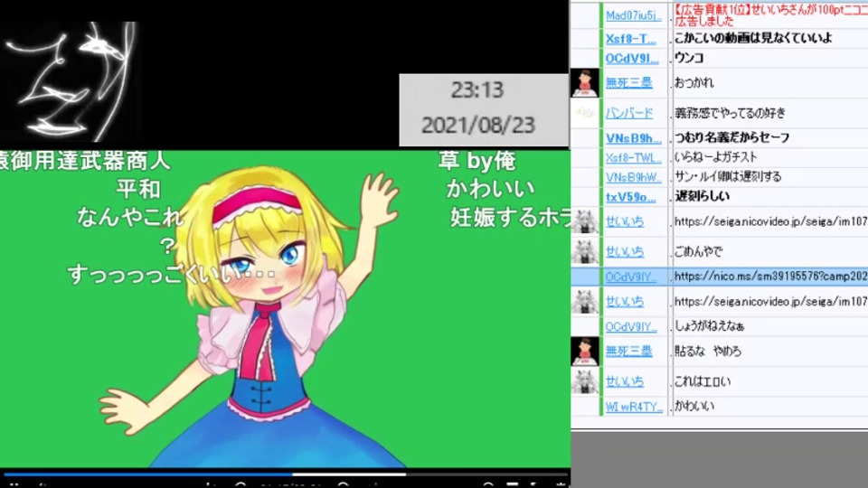Click the 2021/08/23 date overlay
This screenshot has height=488, width=868.
(478, 125)
